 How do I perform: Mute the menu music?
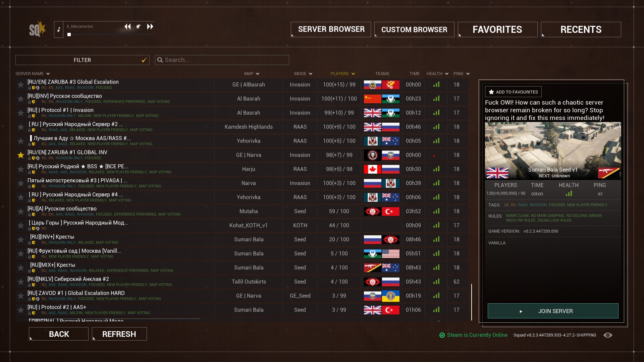click(x=139, y=26)
